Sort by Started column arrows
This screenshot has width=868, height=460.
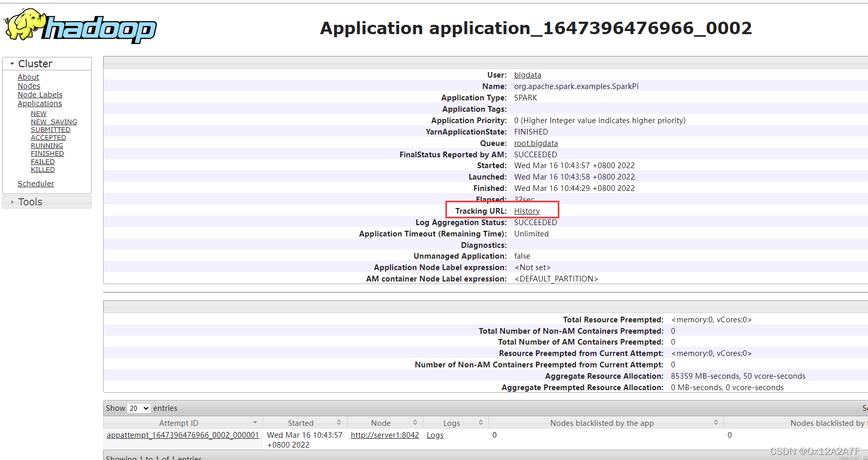pos(339,423)
